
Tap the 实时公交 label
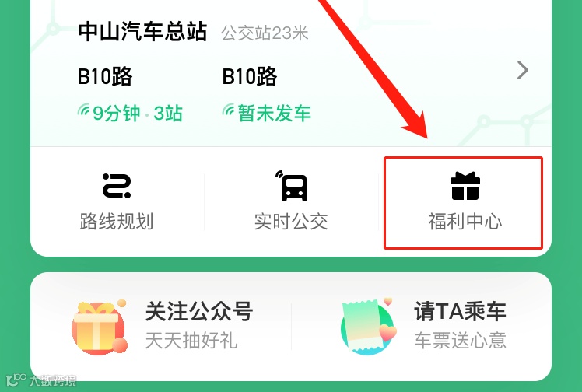click(x=291, y=222)
